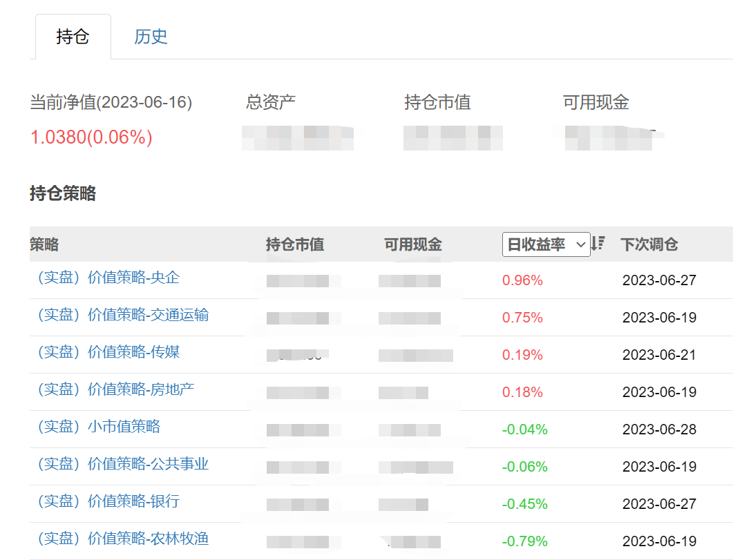Open strategy 价值策略-公共事业
Viewport: 733px width, 560px height.
pyautogui.click(x=123, y=464)
